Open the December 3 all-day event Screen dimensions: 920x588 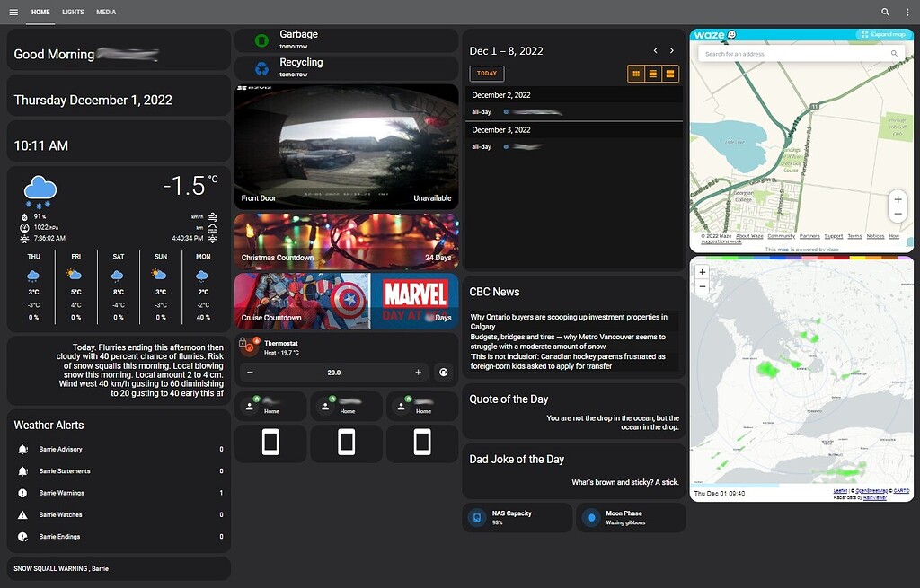[574, 146]
